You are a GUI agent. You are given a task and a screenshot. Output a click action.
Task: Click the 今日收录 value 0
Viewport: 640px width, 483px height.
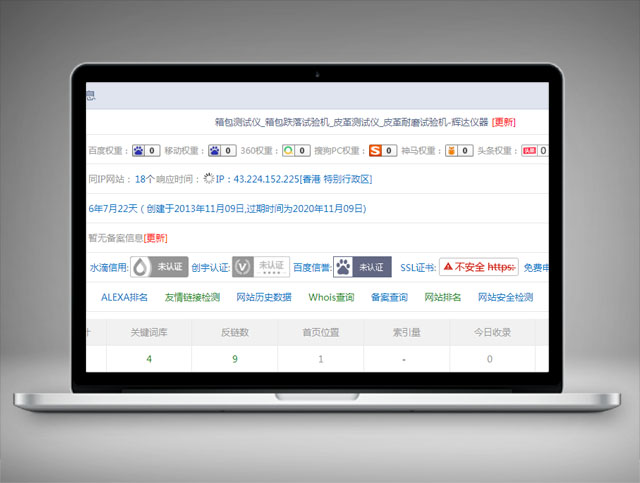pyautogui.click(x=490, y=359)
